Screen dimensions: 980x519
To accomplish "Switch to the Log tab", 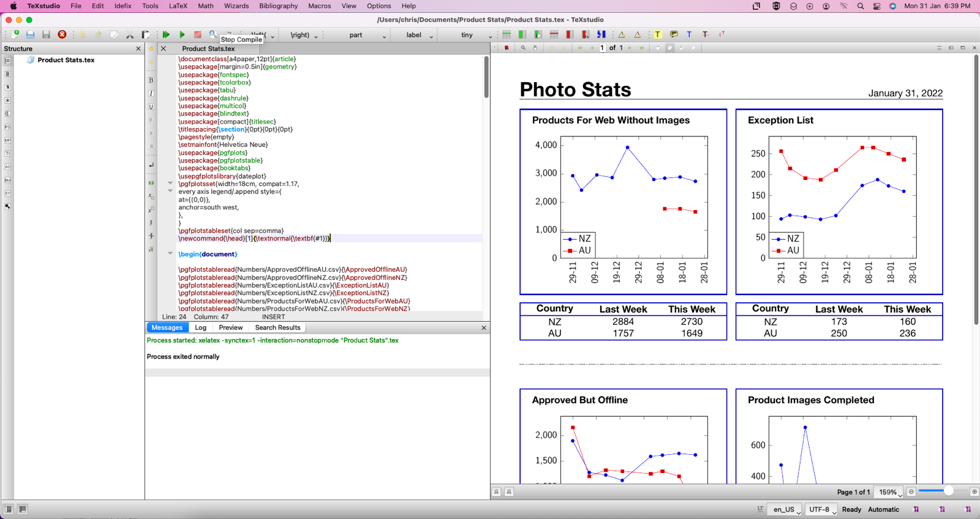I will coord(200,327).
